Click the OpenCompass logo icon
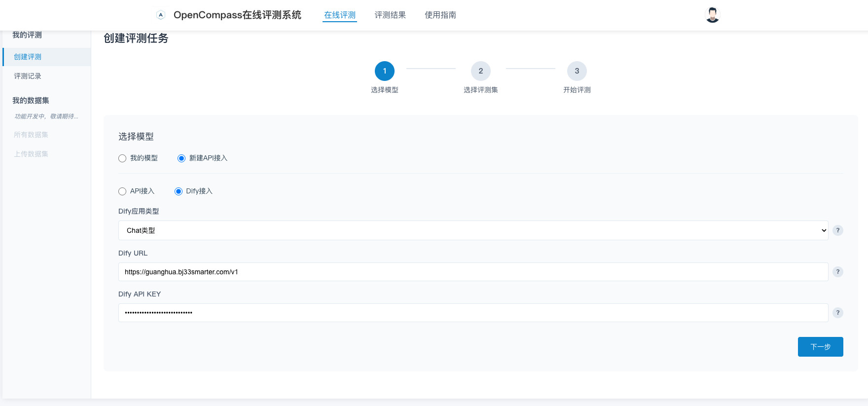This screenshot has height=406, width=868. [161, 15]
